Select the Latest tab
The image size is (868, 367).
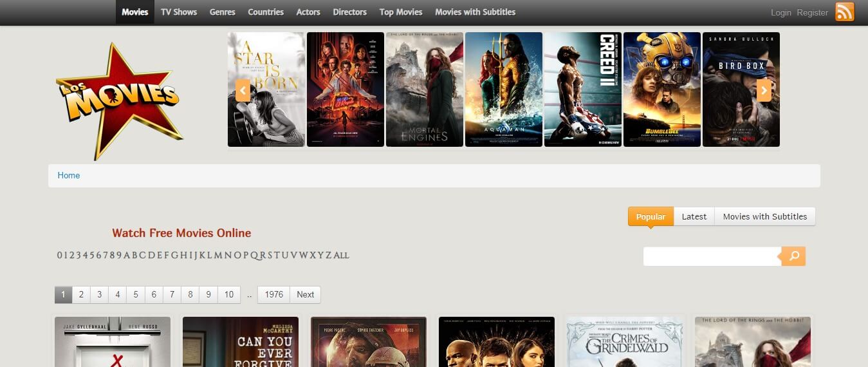click(694, 216)
